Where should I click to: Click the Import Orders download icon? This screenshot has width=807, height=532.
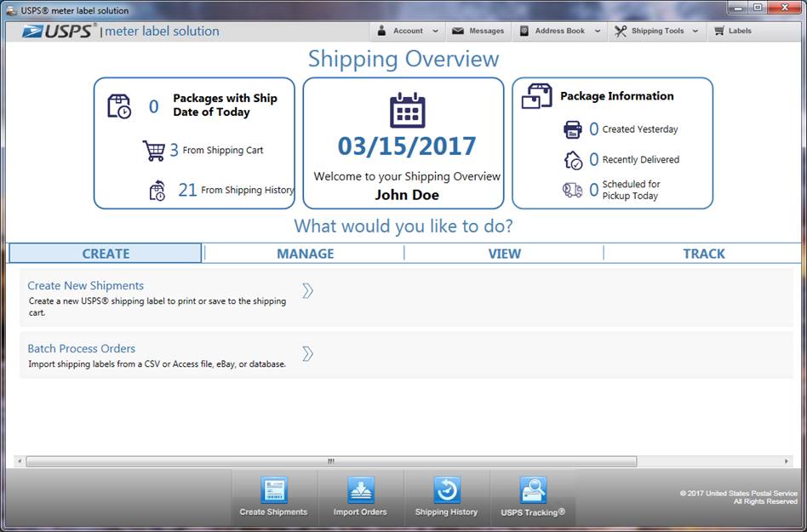pos(360,489)
